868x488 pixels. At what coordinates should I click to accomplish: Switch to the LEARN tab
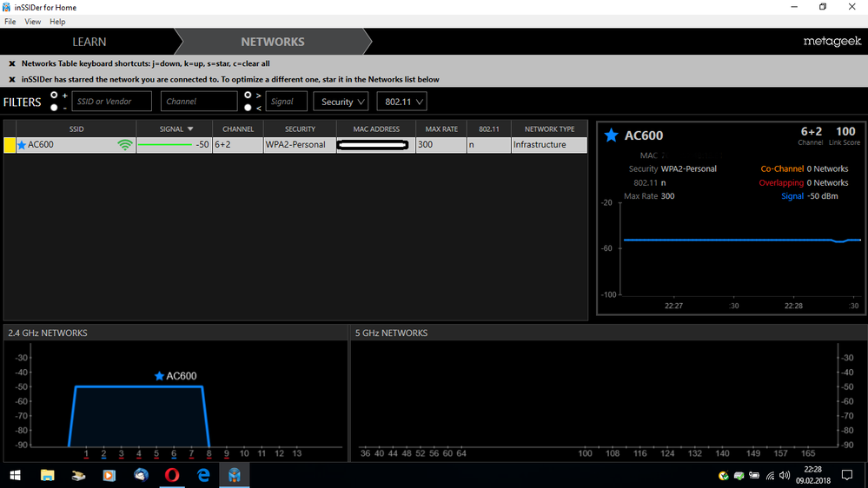click(89, 42)
